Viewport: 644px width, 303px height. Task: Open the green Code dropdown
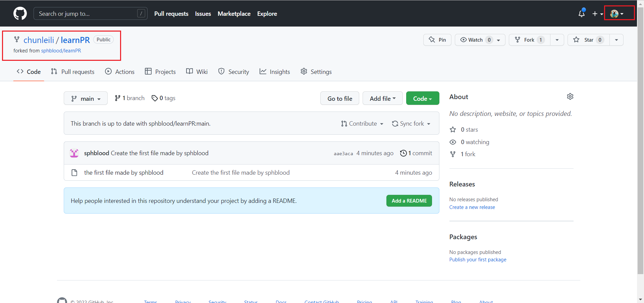423,98
